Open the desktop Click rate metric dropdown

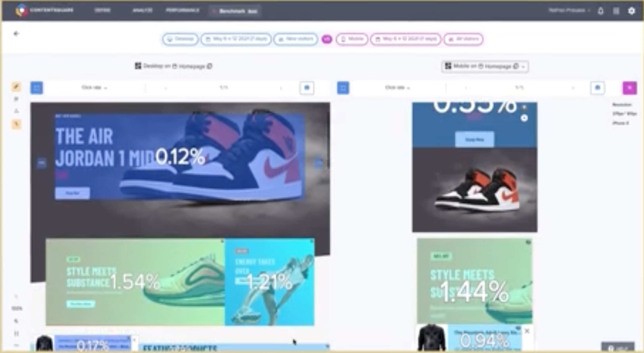pos(94,88)
